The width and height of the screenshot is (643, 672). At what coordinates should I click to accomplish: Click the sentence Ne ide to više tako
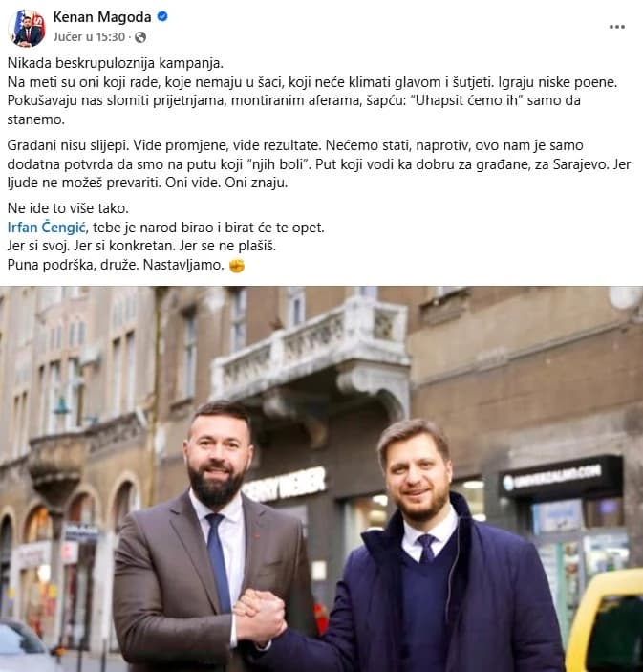click(68, 208)
